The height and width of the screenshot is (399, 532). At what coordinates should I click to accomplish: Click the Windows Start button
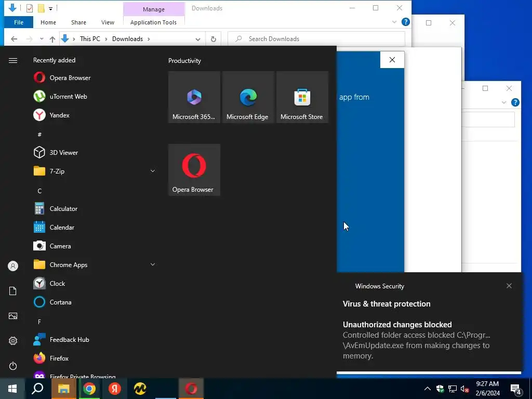pyautogui.click(x=12, y=389)
